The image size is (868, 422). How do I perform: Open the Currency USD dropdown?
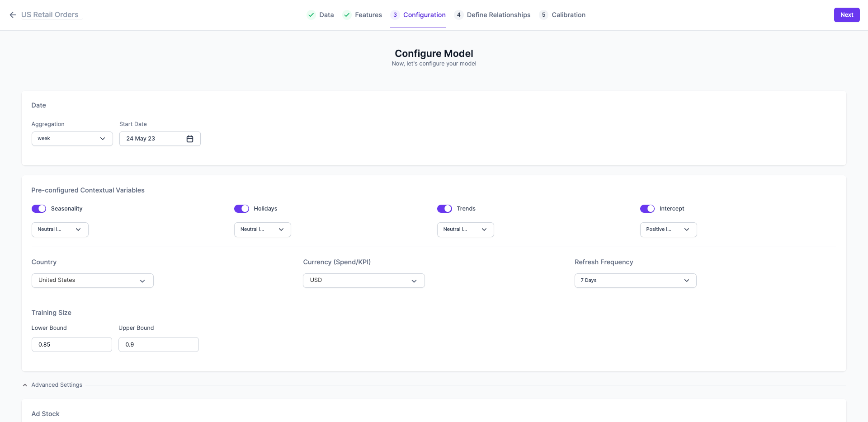pos(364,281)
